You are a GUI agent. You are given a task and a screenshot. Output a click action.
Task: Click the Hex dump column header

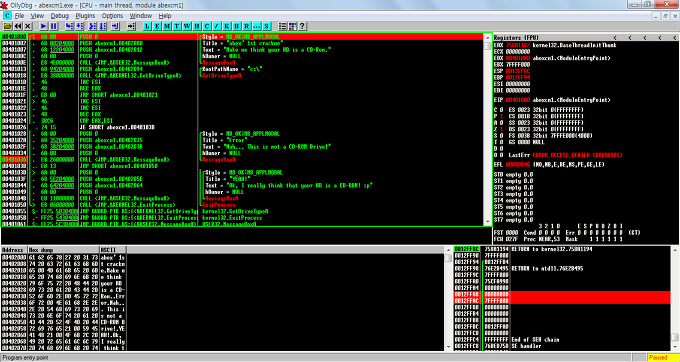click(63, 250)
